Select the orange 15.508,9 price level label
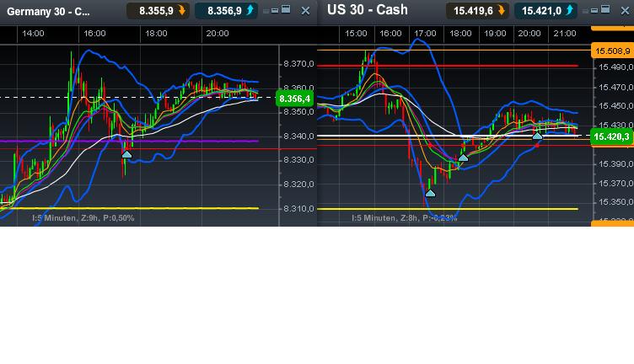 pyautogui.click(x=613, y=51)
